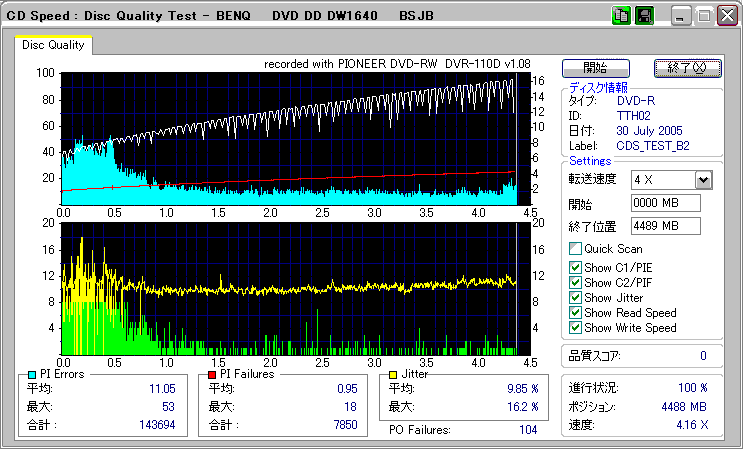Click the copy-to-clipboard icon in title bar
The height and width of the screenshot is (449, 743).
coord(620,16)
